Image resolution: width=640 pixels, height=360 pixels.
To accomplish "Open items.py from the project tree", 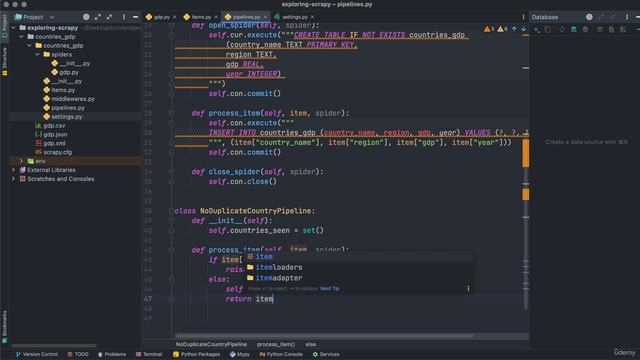I will tap(59, 90).
